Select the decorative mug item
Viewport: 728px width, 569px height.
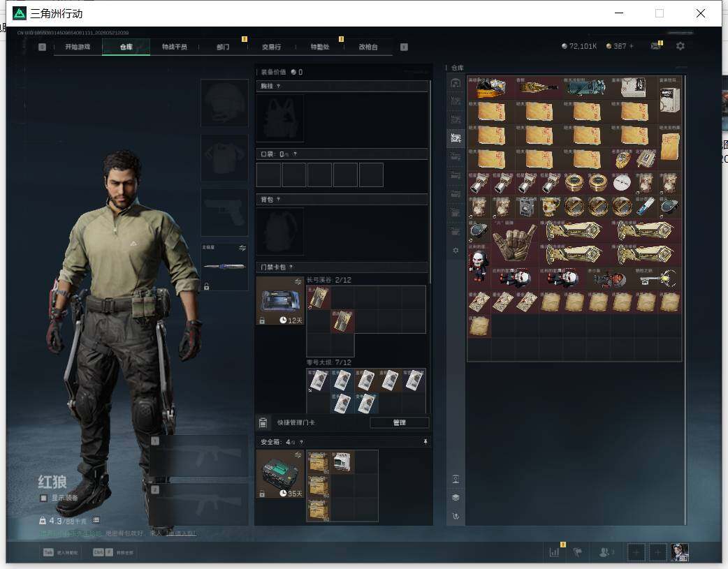550,207
